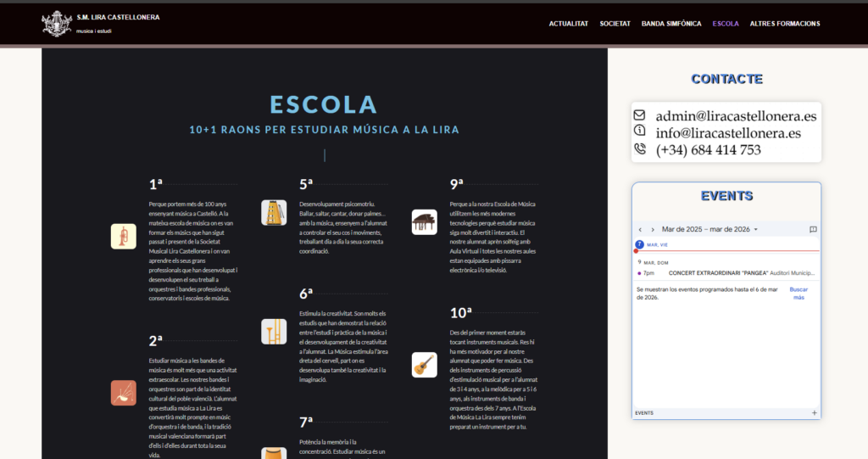Click the text Se muestran los eventos programados
The width and height of the screenshot is (868, 459).
pos(707,294)
